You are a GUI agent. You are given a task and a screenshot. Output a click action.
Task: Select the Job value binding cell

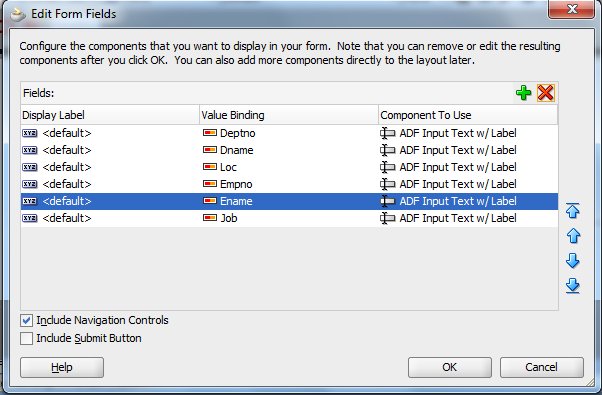tap(289, 218)
